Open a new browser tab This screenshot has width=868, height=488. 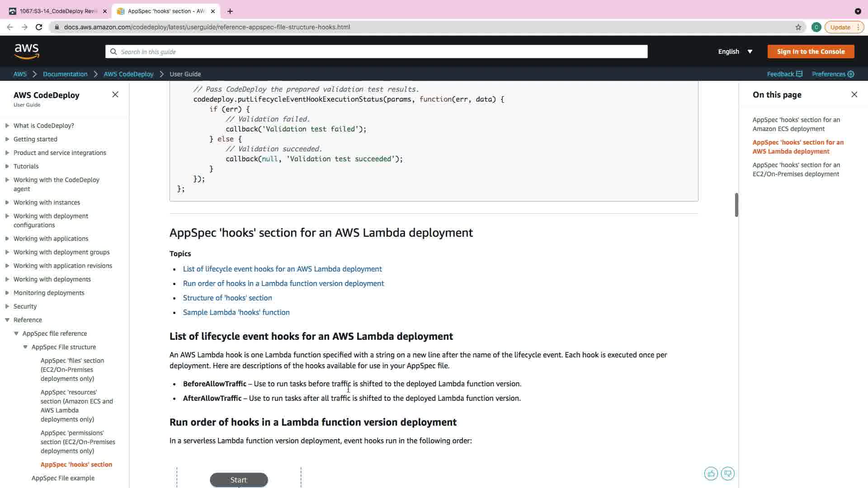230,11
